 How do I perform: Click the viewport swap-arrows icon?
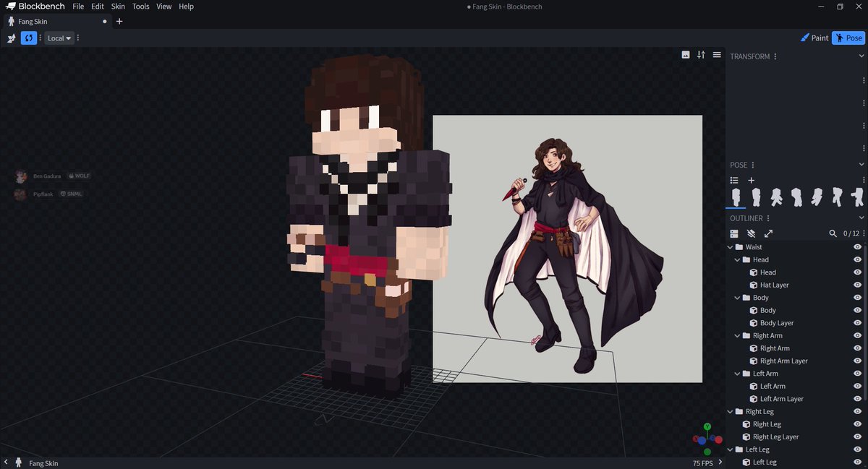point(701,55)
